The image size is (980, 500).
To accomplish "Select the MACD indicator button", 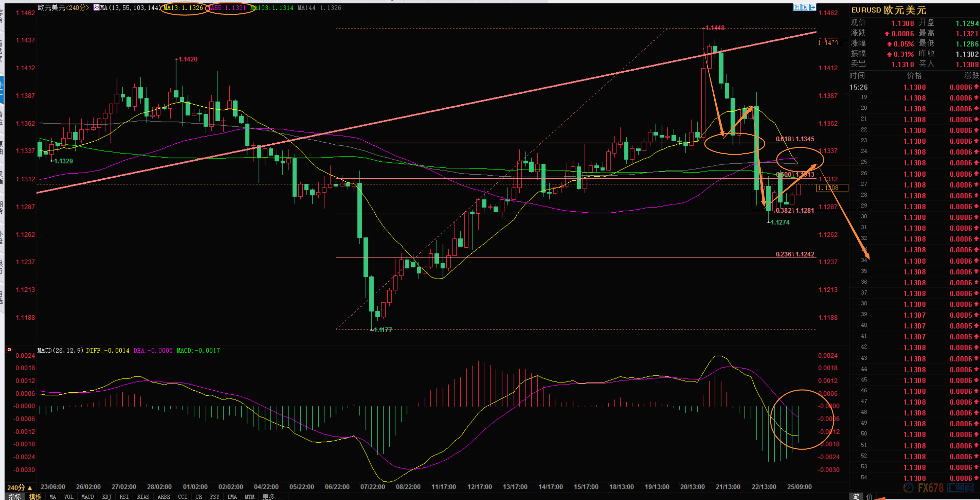I will (x=87, y=497).
